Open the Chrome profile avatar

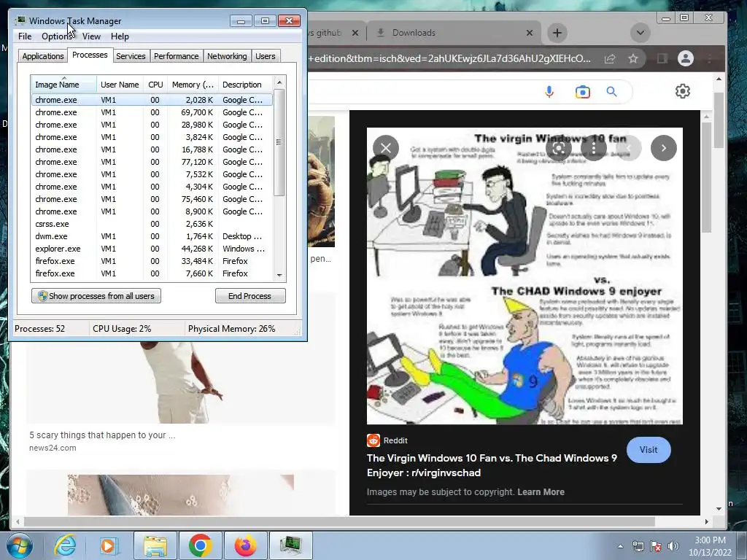pos(686,58)
